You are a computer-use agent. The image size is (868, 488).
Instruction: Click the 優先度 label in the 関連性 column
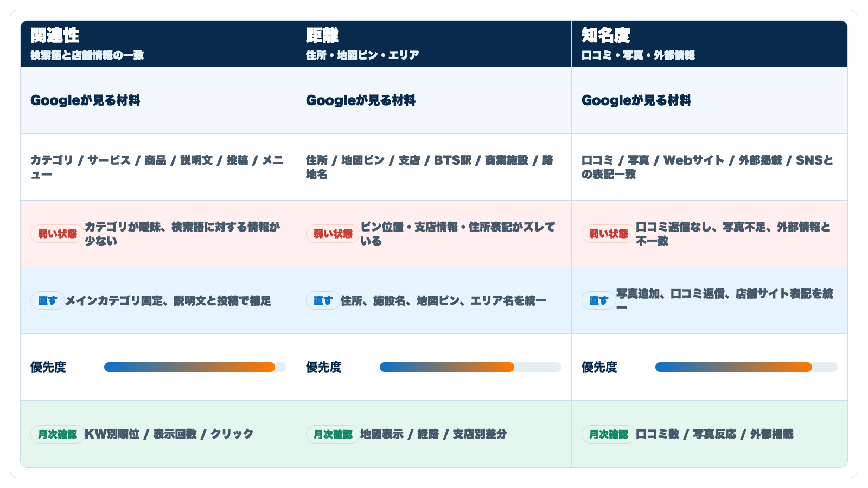(48, 367)
